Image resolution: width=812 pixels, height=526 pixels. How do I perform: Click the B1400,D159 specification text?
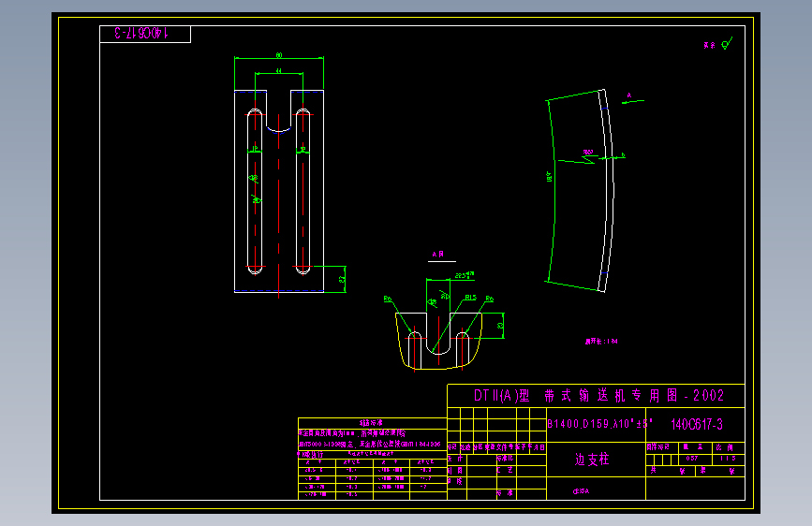[599, 424]
